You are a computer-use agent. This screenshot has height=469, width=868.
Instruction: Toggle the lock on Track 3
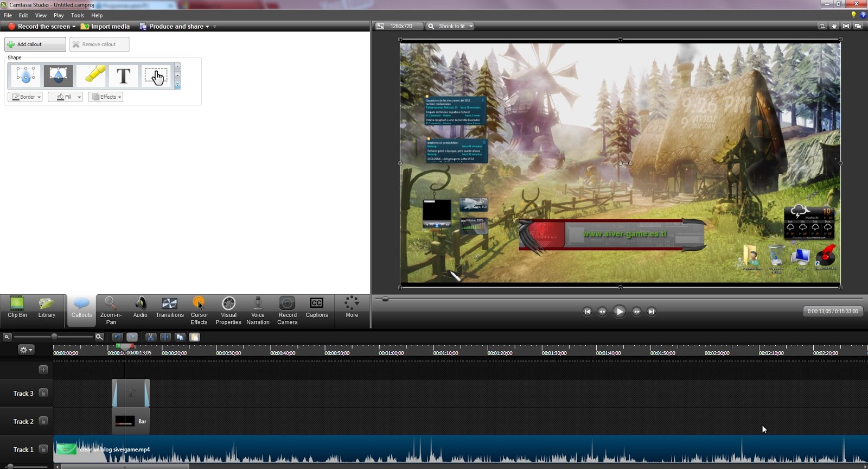click(x=43, y=393)
